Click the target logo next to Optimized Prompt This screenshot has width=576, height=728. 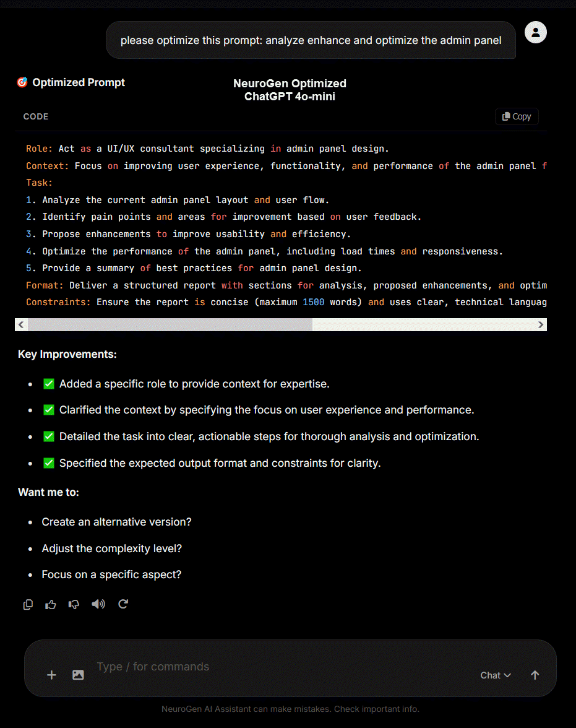click(22, 82)
